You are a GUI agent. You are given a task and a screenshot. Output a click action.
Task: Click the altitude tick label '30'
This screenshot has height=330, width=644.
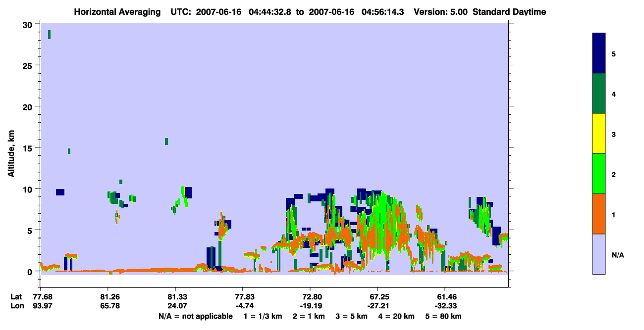[28, 24]
